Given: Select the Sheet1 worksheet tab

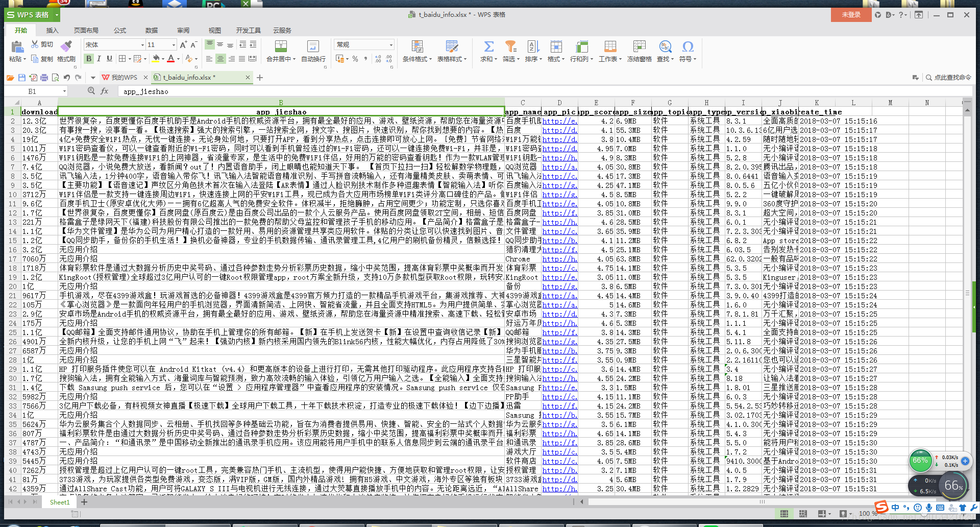Looking at the screenshot, I should [x=60, y=502].
